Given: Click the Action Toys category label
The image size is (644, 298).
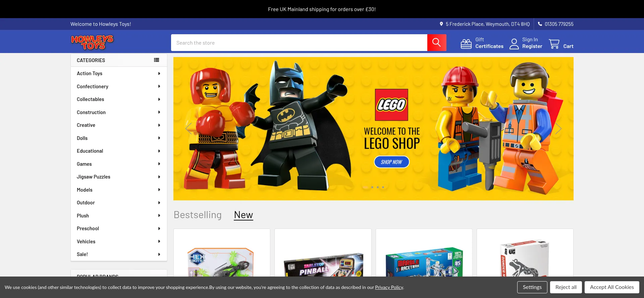Looking at the screenshot, I should [90, 73].
